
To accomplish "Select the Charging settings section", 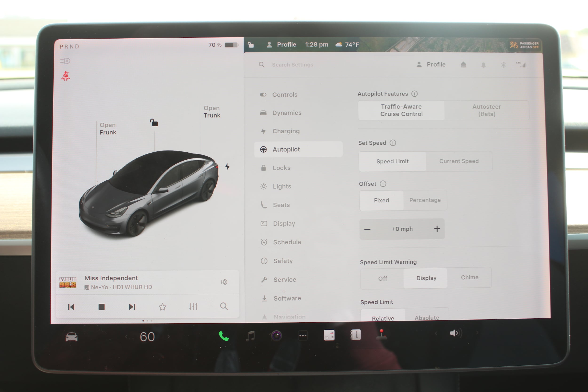I will coord(286,131).
